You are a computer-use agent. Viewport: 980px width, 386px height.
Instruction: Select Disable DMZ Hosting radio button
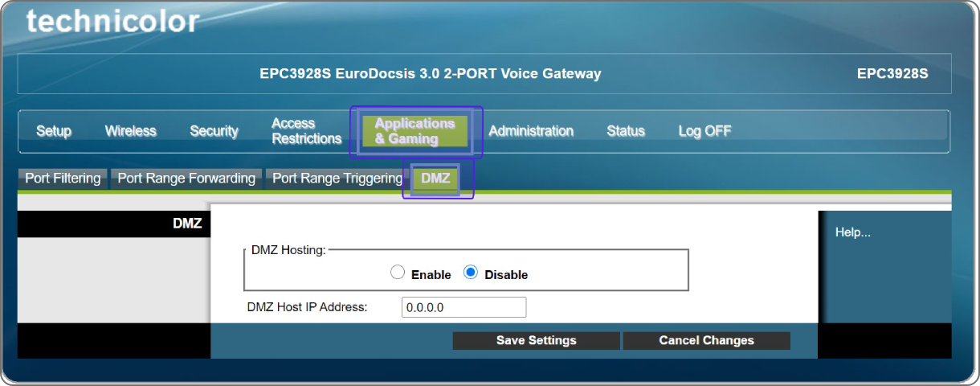coord(471,273)
